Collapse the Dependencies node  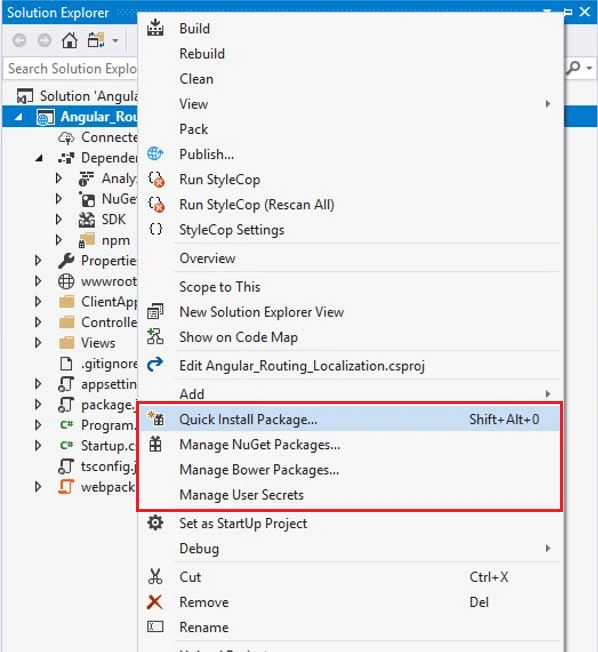tap(39, 158)
